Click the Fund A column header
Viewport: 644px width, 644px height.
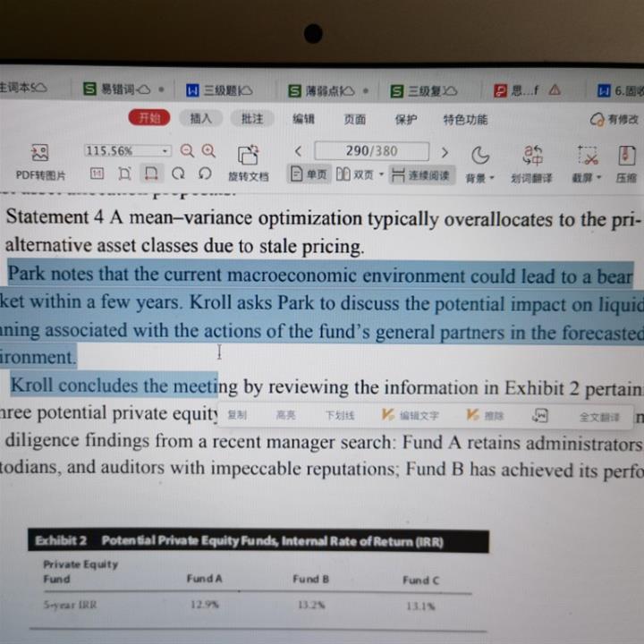[x=205, y=579]
